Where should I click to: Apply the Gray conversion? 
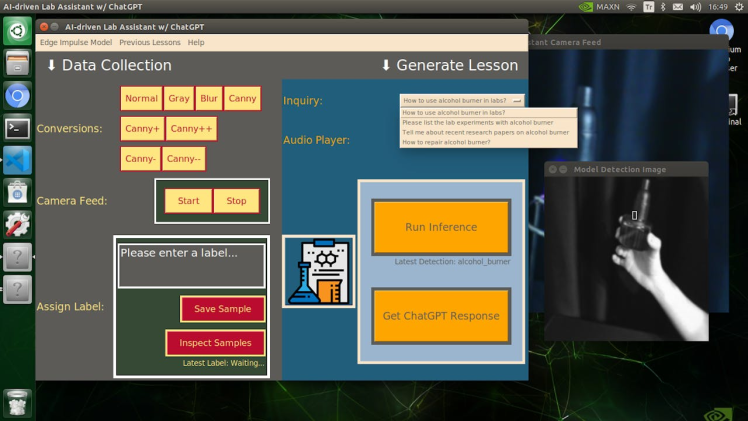click(x=179, y=98)
